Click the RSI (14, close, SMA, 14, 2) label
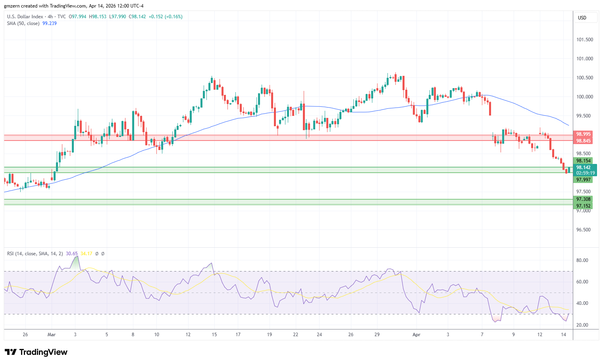Viewport: 603px width, 364px height. (x=35, y=254)
